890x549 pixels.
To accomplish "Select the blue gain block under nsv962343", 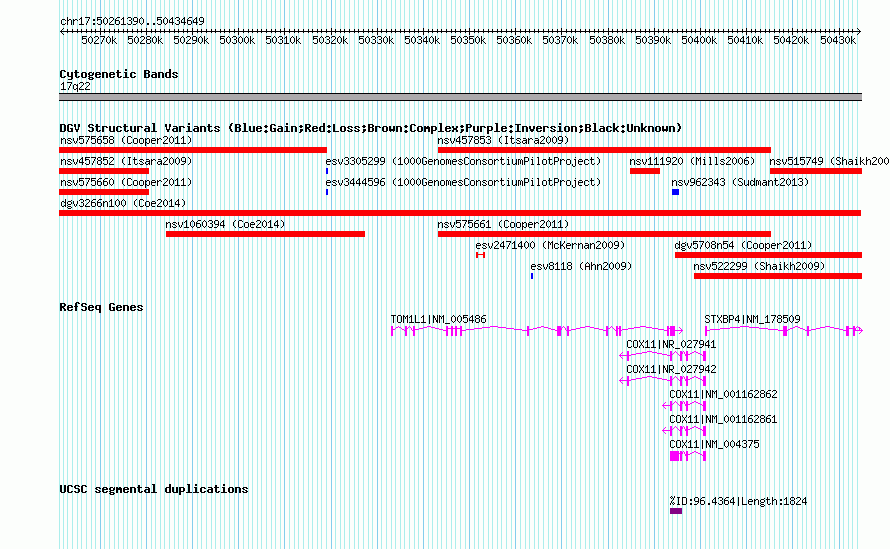I will [675, 192].
